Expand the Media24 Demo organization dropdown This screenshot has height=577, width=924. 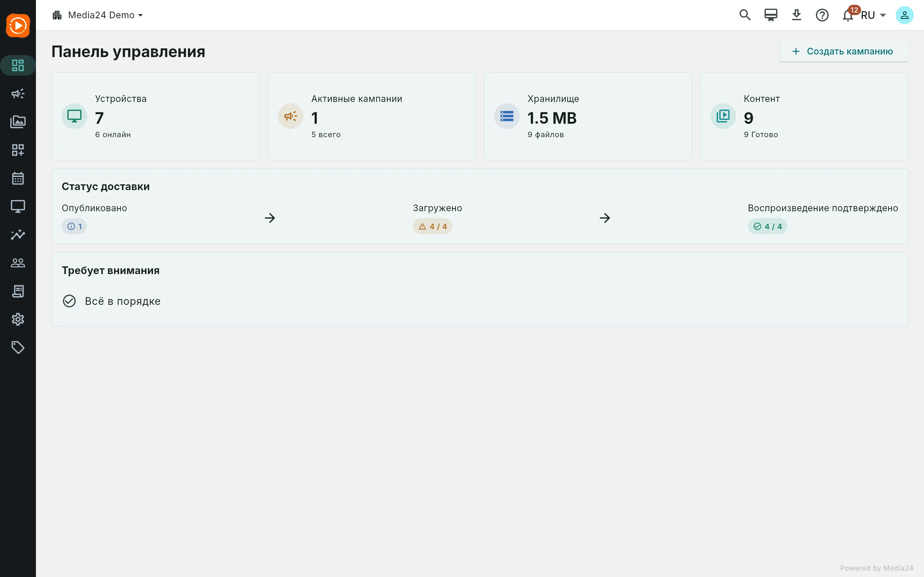pos(98,15)
